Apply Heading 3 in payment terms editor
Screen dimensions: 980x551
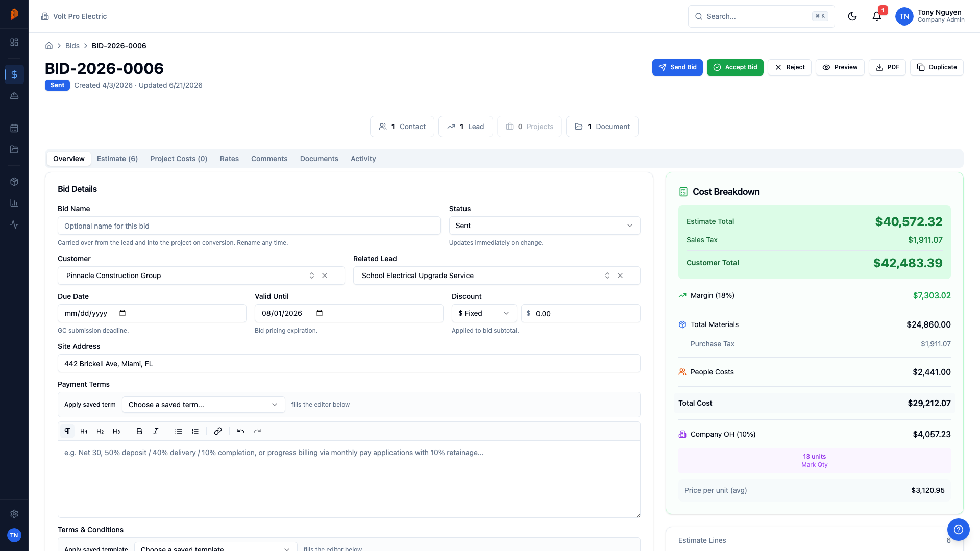[x=116, y=431]
